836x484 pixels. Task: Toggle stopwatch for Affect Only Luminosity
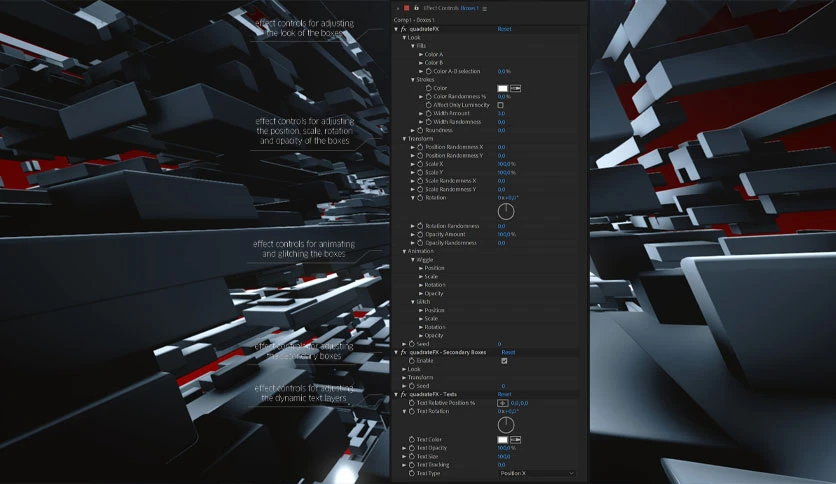tap(428, 105)
